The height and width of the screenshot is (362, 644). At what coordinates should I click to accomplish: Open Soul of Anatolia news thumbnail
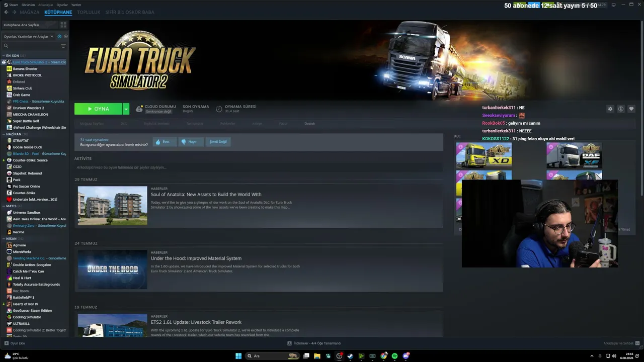tap(113, 206)
